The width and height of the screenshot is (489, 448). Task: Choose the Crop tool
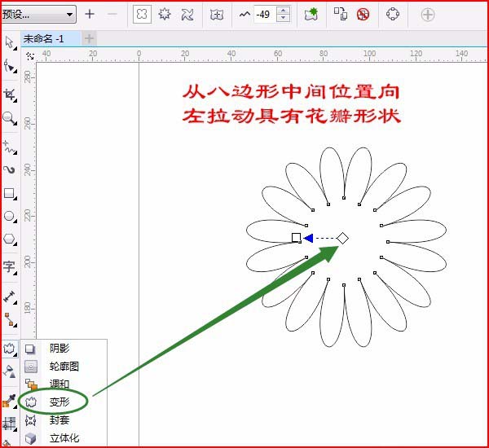pyautogui.click(x=9, y=95)
